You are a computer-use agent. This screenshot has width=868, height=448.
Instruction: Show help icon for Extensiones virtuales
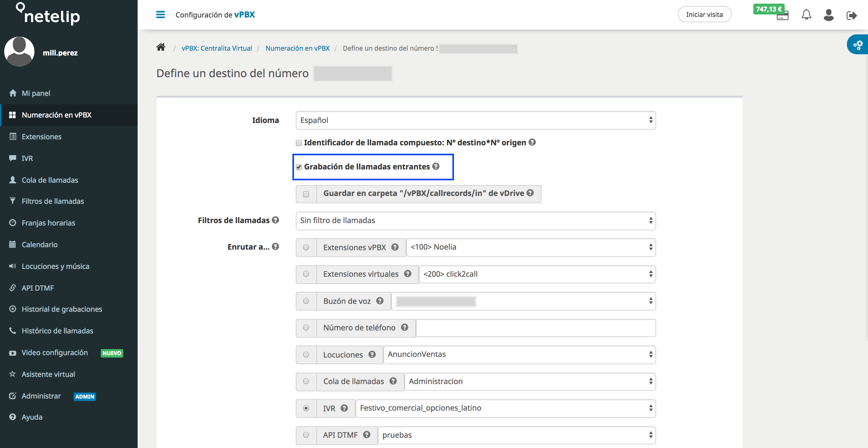coord(408,274)
